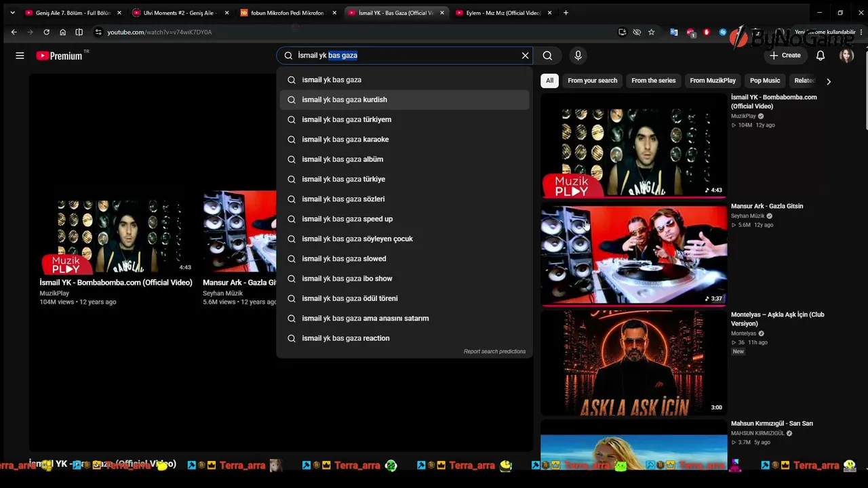The height and width of the screenshot is (488, 868).
Task: Open the browser side panel
Action: [79, 32]
